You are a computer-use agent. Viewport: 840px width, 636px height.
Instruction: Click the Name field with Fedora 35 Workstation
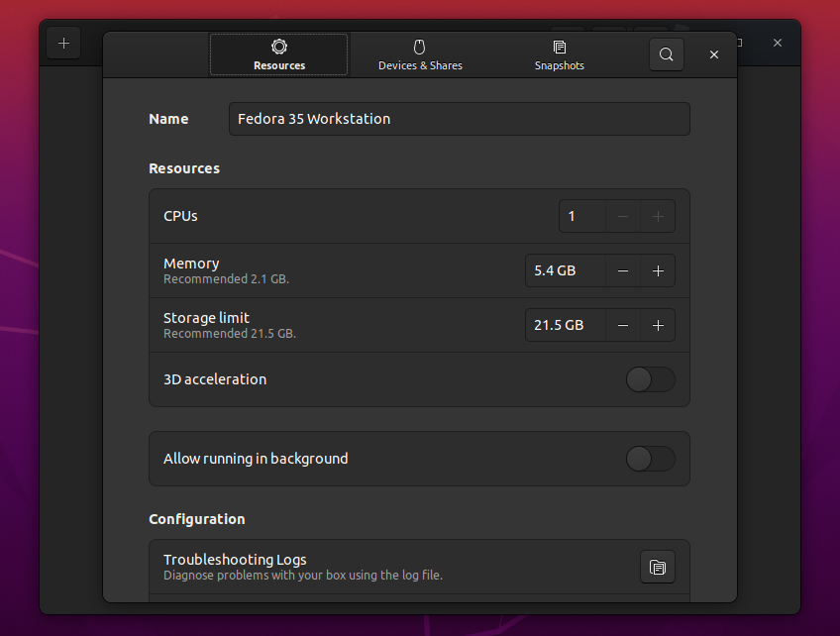[x=459, y=119]
